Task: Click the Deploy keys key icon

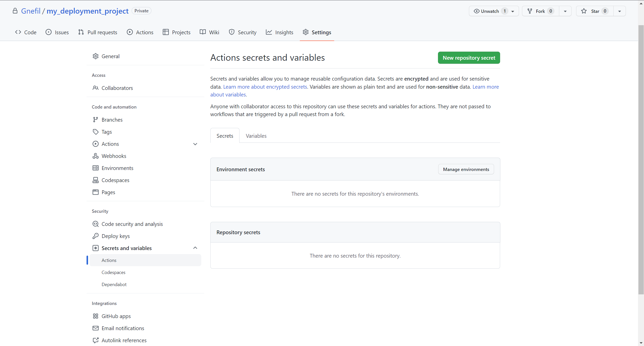Action: point(95,236)
